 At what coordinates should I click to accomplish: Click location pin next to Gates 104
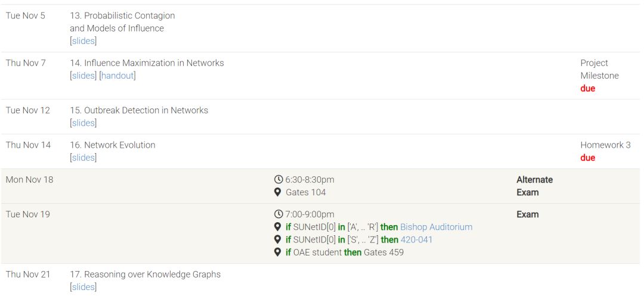[x=278, y=192]
